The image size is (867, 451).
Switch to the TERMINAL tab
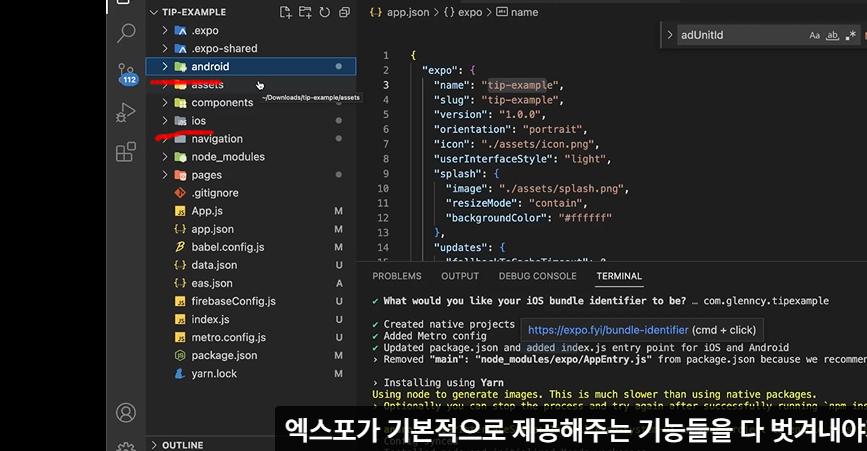coord(619,276)
